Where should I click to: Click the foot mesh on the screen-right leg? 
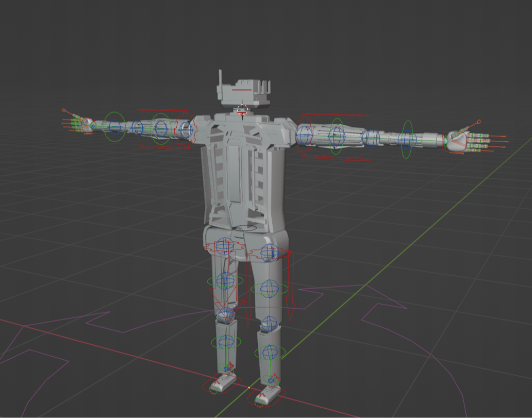point(268,394)
